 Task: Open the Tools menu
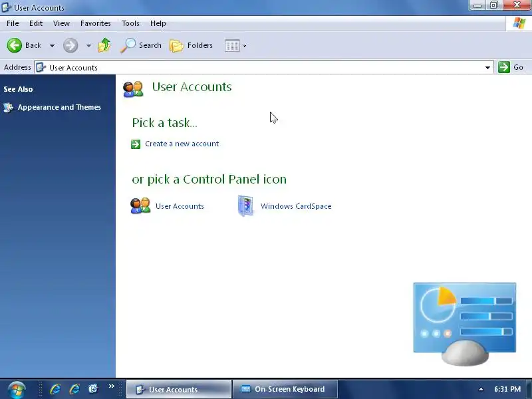coord(130,23)
